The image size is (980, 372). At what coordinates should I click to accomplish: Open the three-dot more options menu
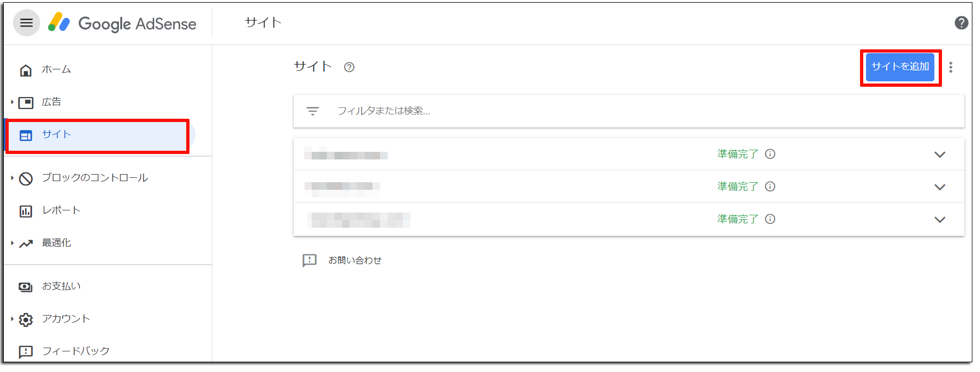coord(950,67)
